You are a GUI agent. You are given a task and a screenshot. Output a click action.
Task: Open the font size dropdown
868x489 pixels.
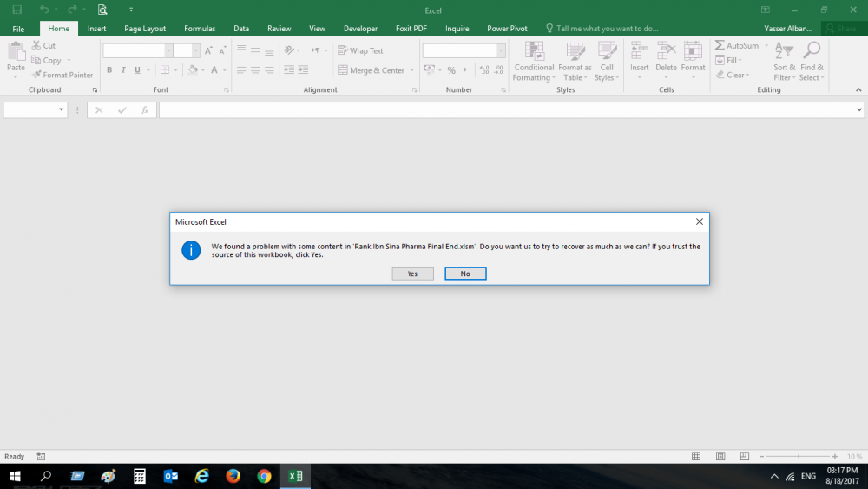coord(195,50)
